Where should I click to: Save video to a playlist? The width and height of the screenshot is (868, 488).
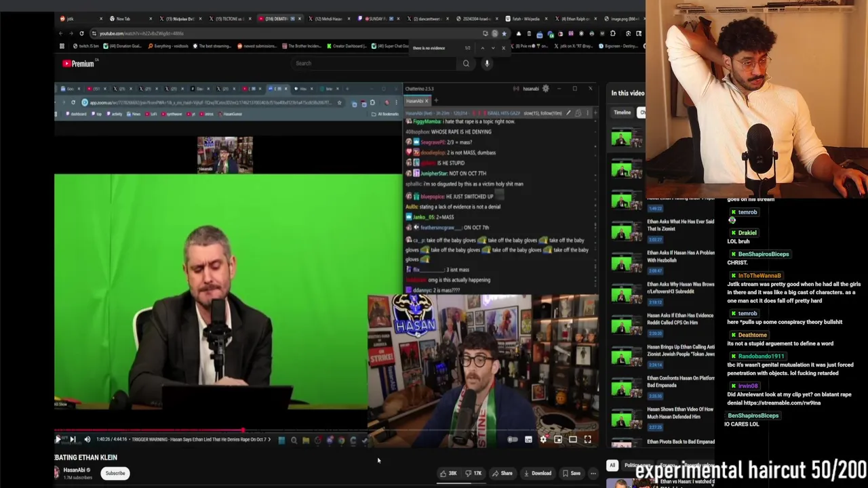pyautogui.click(x=572, y=473)
